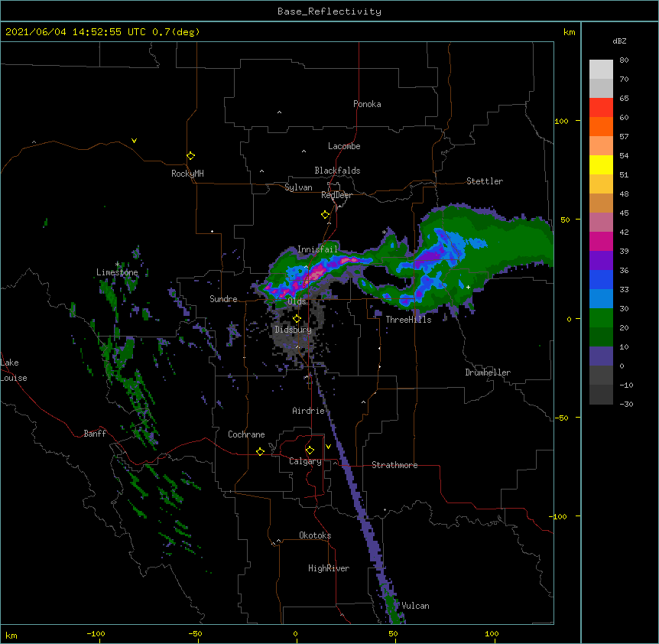
Task: Click the HighRiver label
Action: (x=329, y=568)
